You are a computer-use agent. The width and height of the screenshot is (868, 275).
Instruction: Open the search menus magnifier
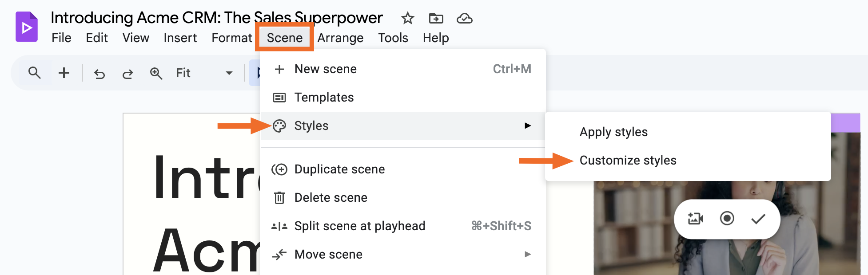(35, 73)
